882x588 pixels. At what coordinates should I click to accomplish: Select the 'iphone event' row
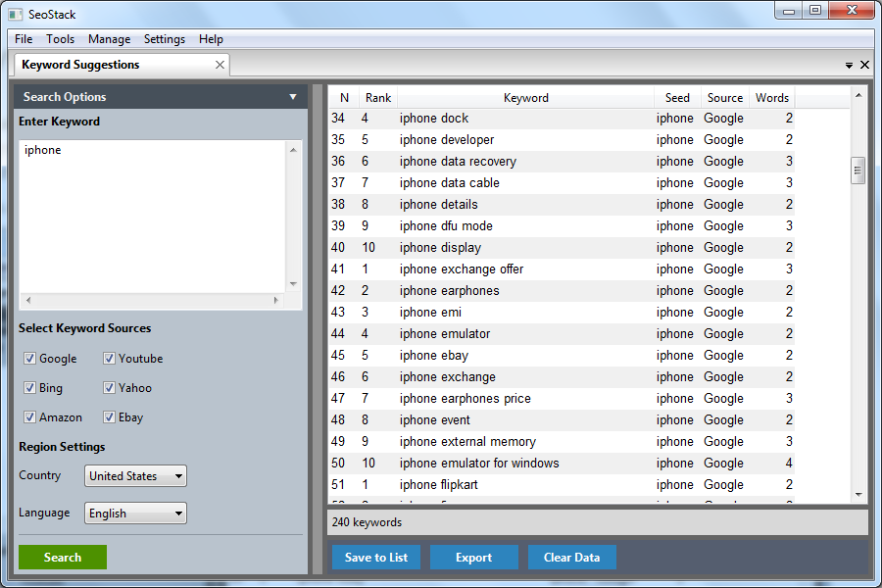click(562, 419)
